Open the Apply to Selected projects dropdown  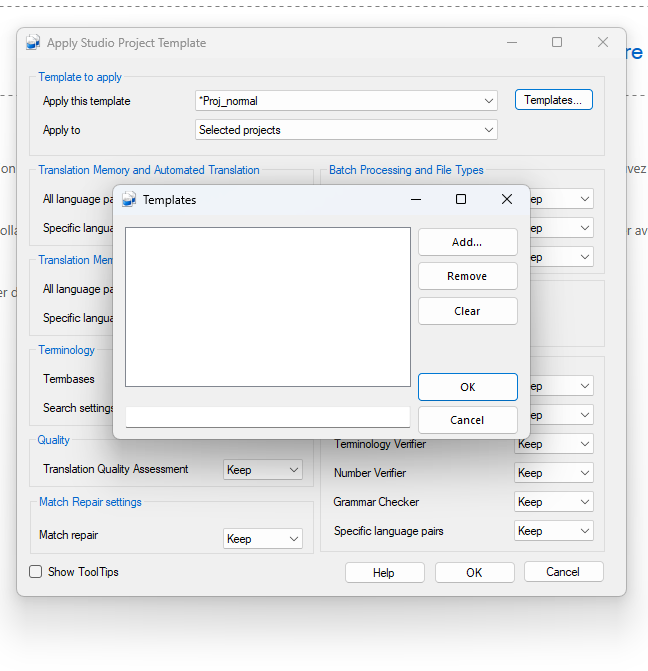point(346,130)
